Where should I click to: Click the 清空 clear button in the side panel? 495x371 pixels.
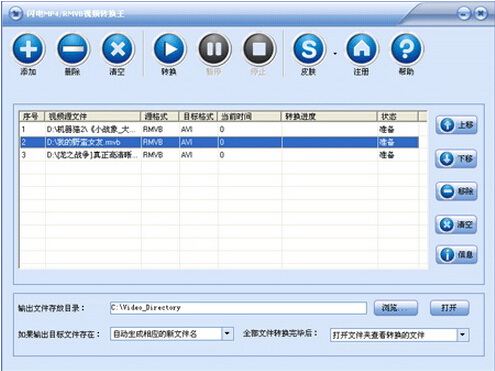(456, 224)
